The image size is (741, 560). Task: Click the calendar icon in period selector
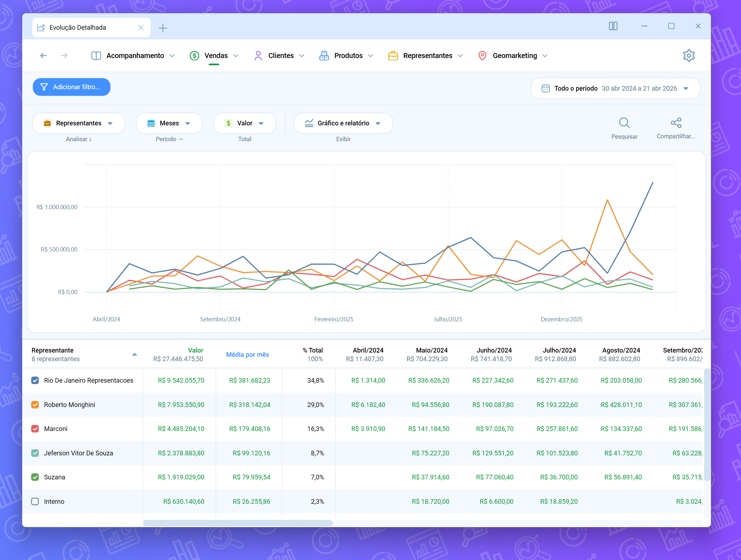(545, 88)
